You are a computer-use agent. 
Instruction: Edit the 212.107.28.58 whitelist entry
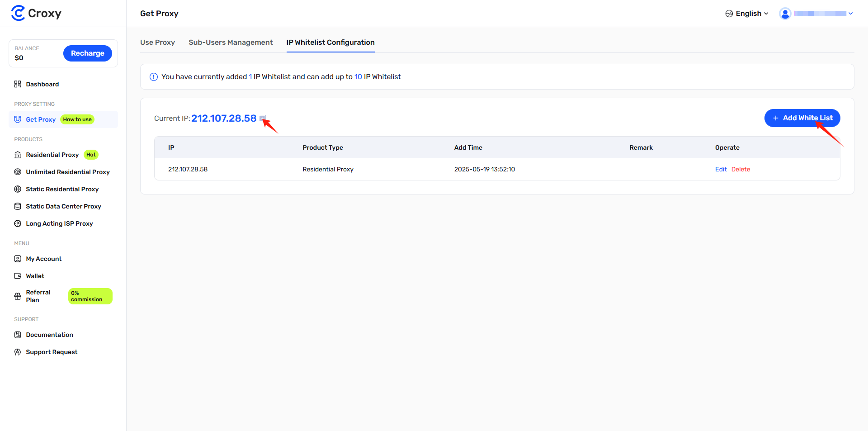click(721, 169)
